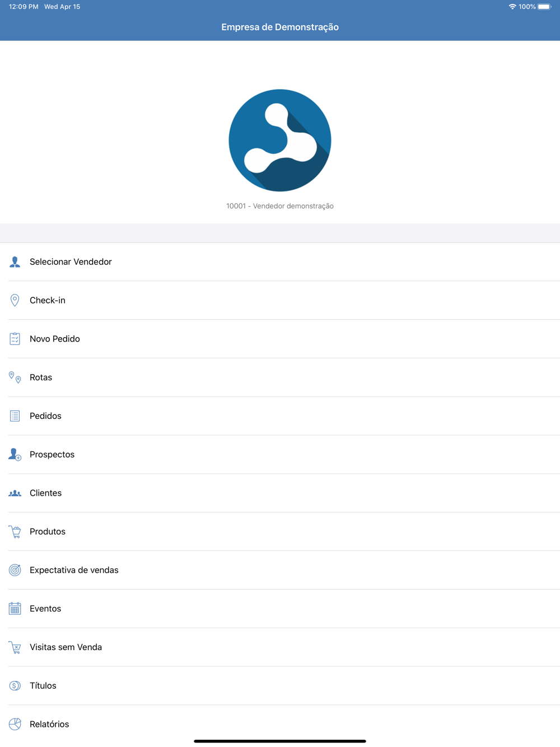The width and height of the screenshot is (560, 747).
Task: Tap the calendar icon for Eventos
Action: (x=15, y=609)
